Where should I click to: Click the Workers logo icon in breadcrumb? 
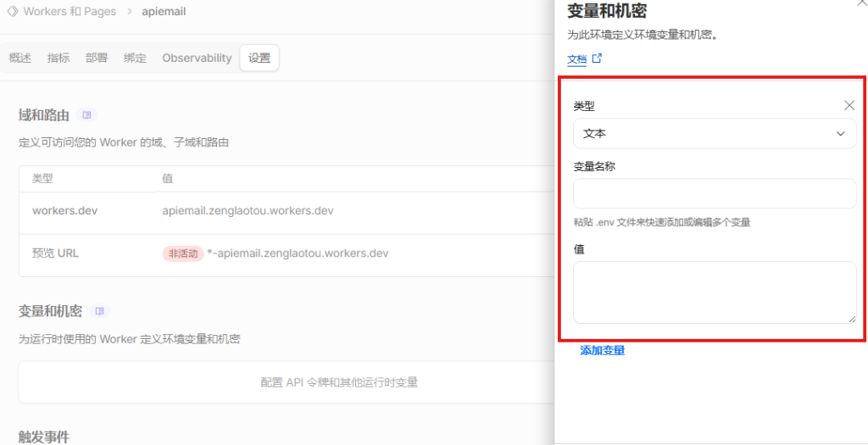tap(12, 11)
